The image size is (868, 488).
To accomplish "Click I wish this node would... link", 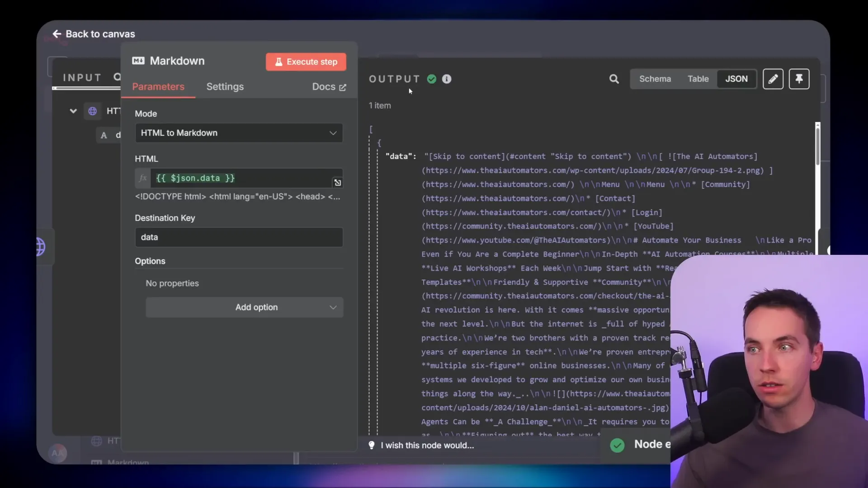I will [427, 446].
